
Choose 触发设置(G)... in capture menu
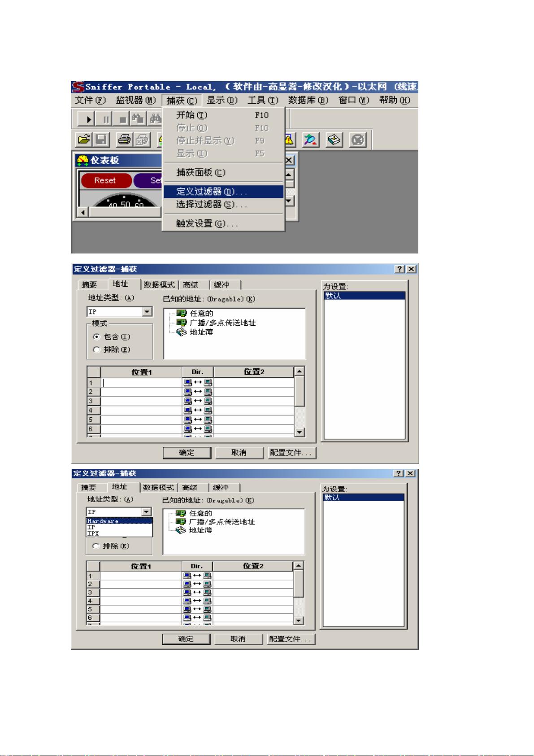click(223, 223)
